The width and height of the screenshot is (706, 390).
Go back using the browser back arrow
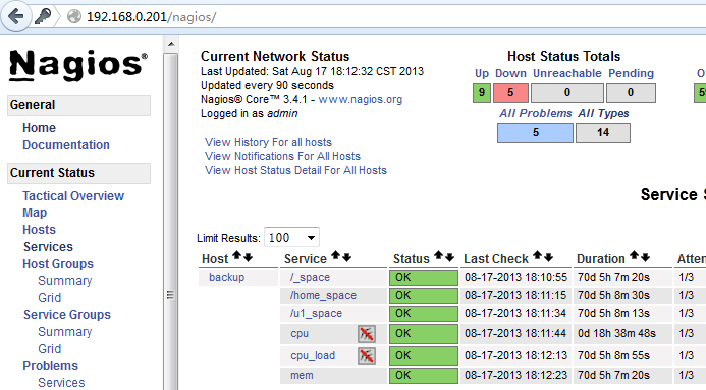click(x=16, y=17)
